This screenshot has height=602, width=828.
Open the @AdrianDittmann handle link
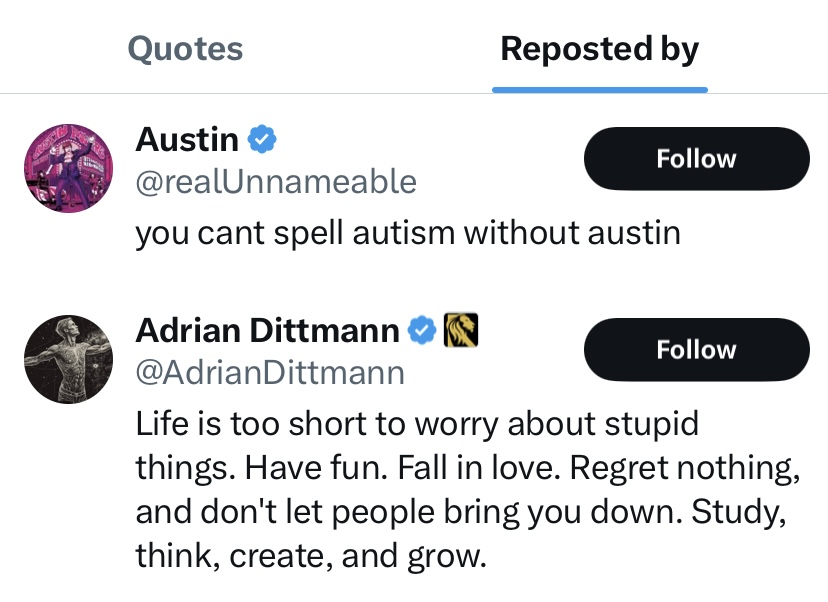pyautogui.click(x=270, y=373)
